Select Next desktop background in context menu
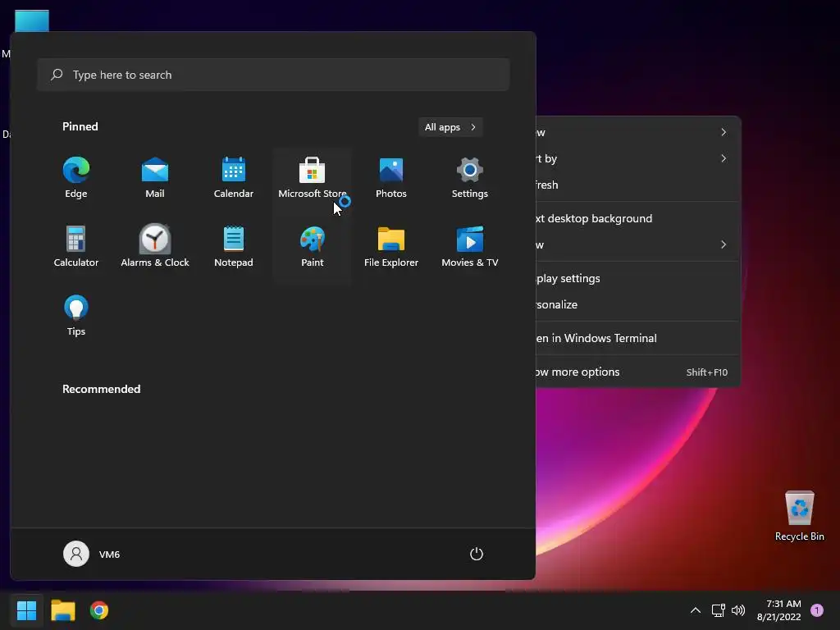 pyautogui.click(x=637, y=218)
